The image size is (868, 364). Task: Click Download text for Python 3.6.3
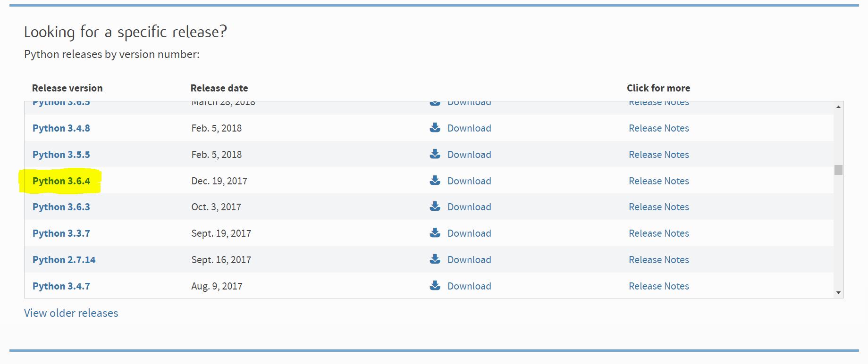click(469, 207)
